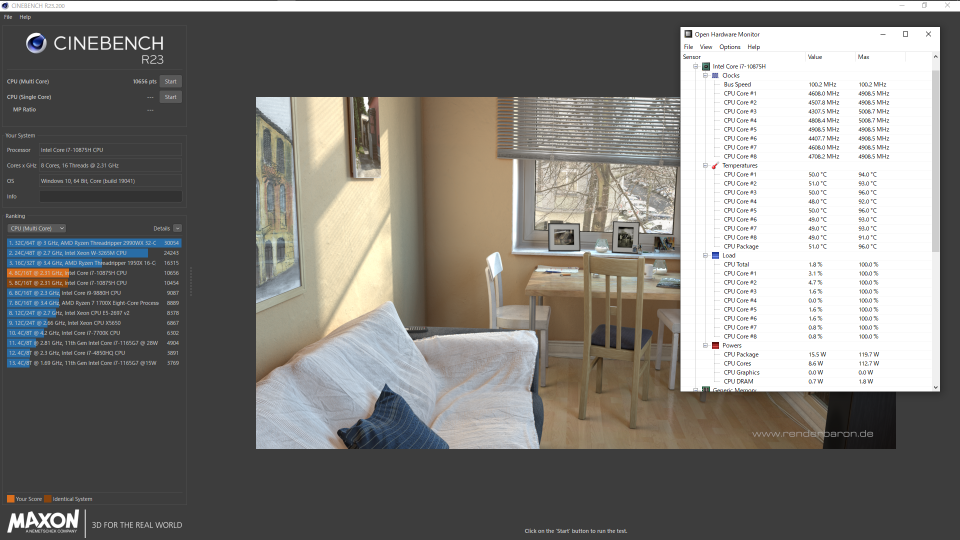Click the red Powers category icon

[x=715, y=345]
